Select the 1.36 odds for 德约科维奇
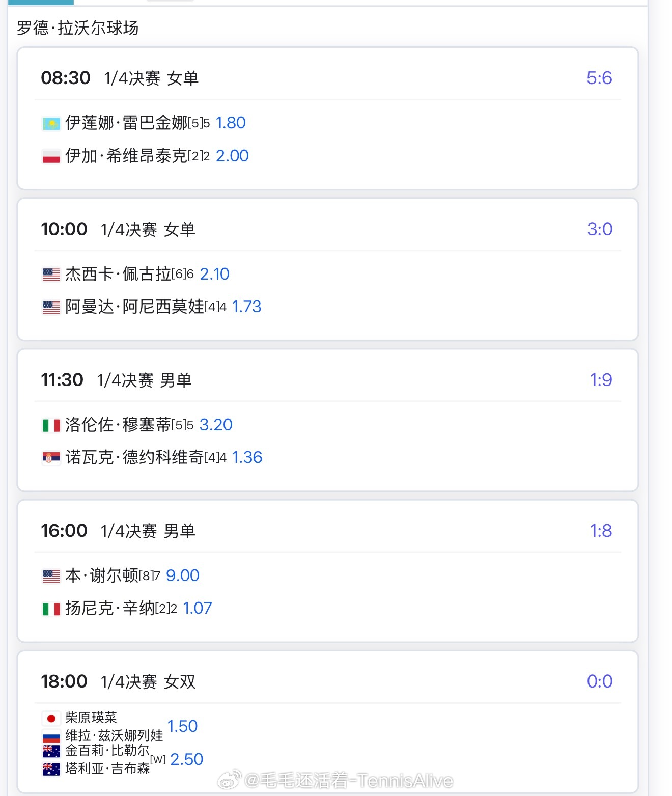Image resolution: width=672 pixels, height=796 pixels. [247, 457]
